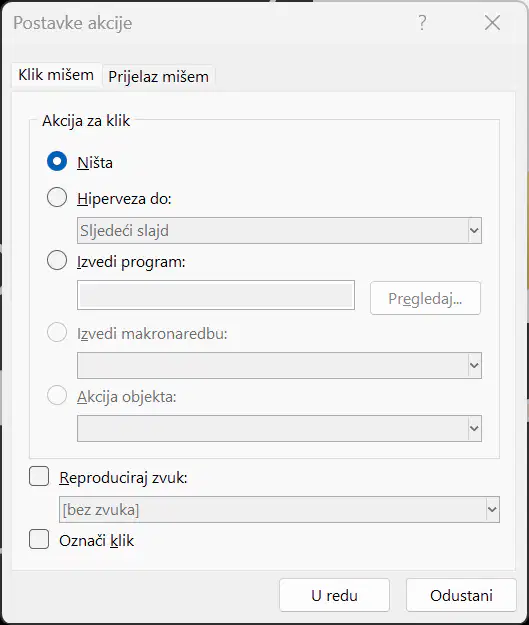This screenshot has height=625, width=529.
Task: Select the Ništa radio option
Action: tap(57, 161)
